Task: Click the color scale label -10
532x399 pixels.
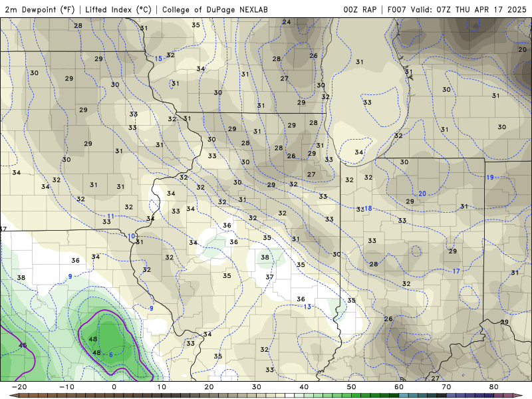Action: pyautogui.click(x=66, y=387)
